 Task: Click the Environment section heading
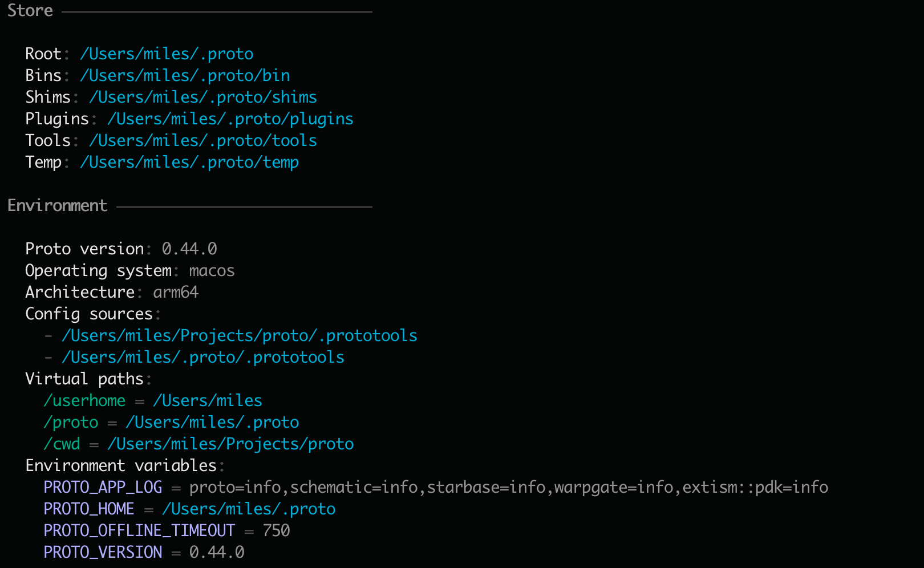point(57,206)
